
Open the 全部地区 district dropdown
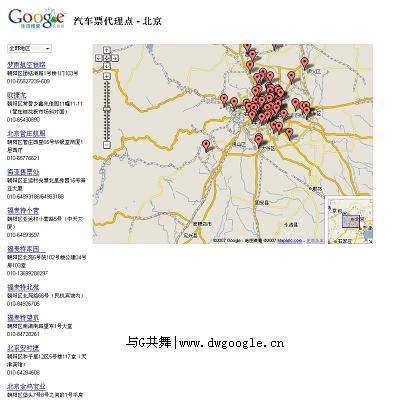[x=29, y=49]
